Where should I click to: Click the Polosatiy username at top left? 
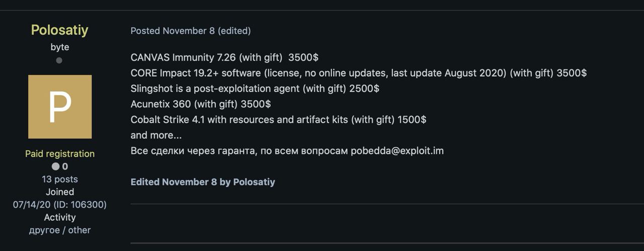coord(59,30)
